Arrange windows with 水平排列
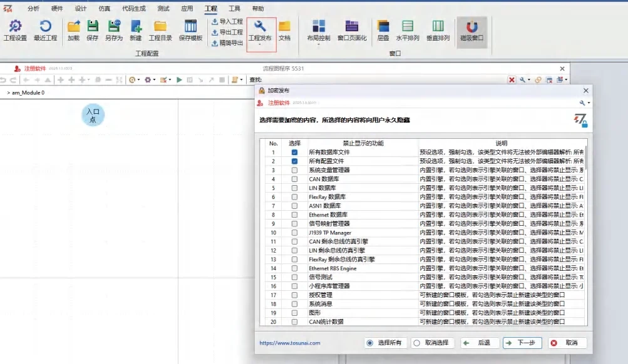Screen dimensions: 628x364 point(408,31)
